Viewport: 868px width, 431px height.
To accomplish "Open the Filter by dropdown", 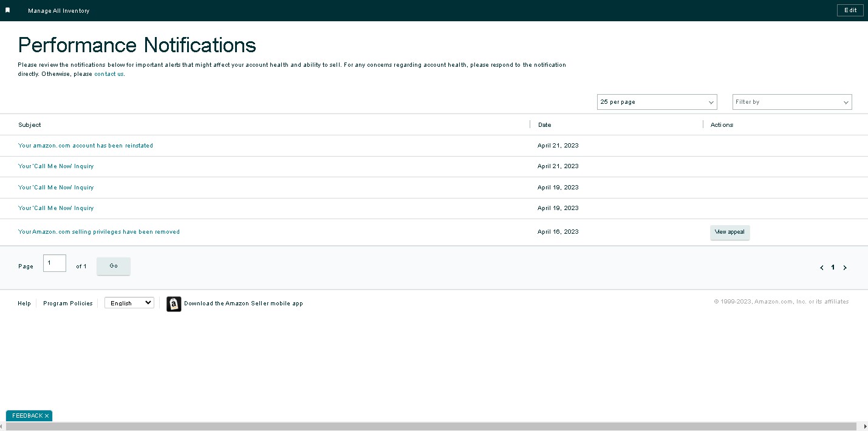I will click(x=792, y=102).
